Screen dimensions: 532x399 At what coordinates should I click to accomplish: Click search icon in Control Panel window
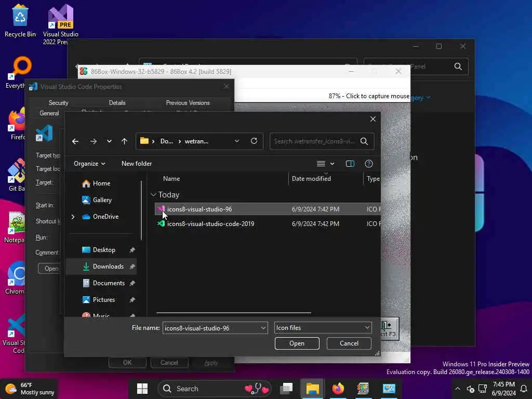coord(458,66)
